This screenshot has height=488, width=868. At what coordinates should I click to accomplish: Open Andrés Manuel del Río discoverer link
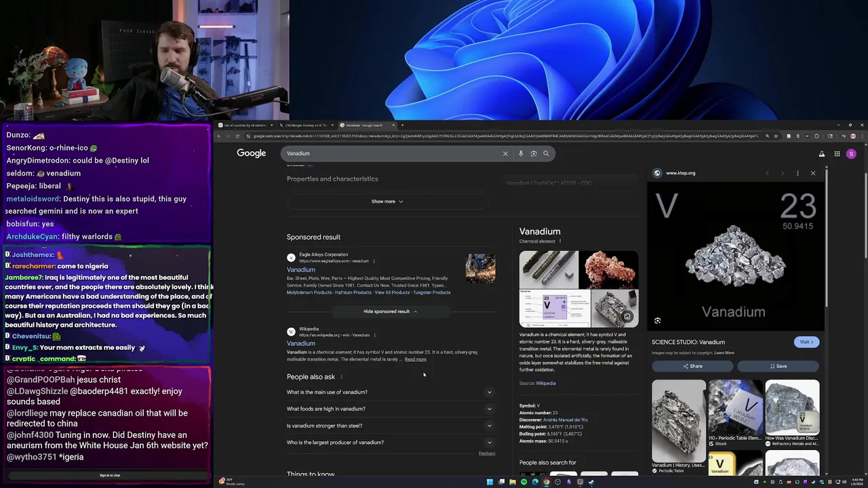point(566,420)
